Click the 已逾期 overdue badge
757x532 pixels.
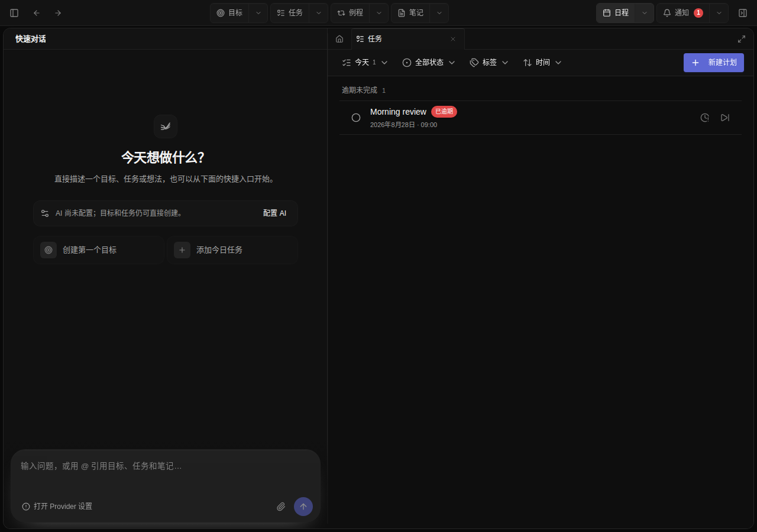point(444,112)
